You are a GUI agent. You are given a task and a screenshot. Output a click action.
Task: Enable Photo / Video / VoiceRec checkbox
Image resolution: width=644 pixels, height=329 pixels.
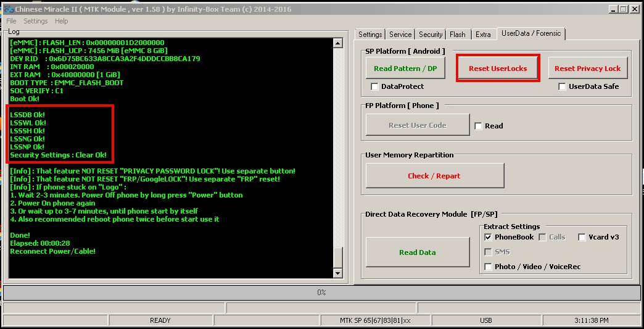tap(488, 267)
